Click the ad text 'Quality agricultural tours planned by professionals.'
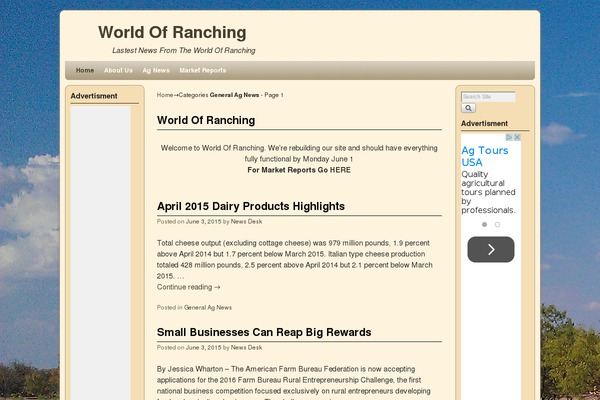 [488, 192]
